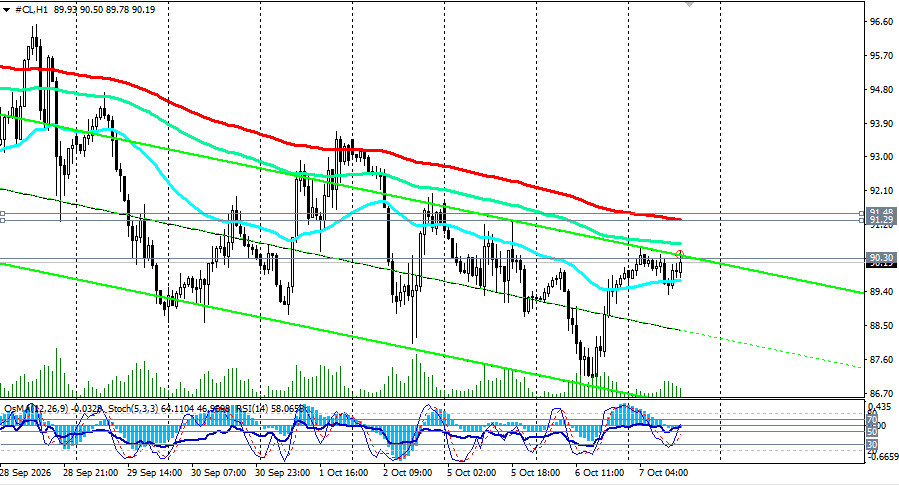
Task: Click the 87.60 price axis label
Action: [881, 359]
